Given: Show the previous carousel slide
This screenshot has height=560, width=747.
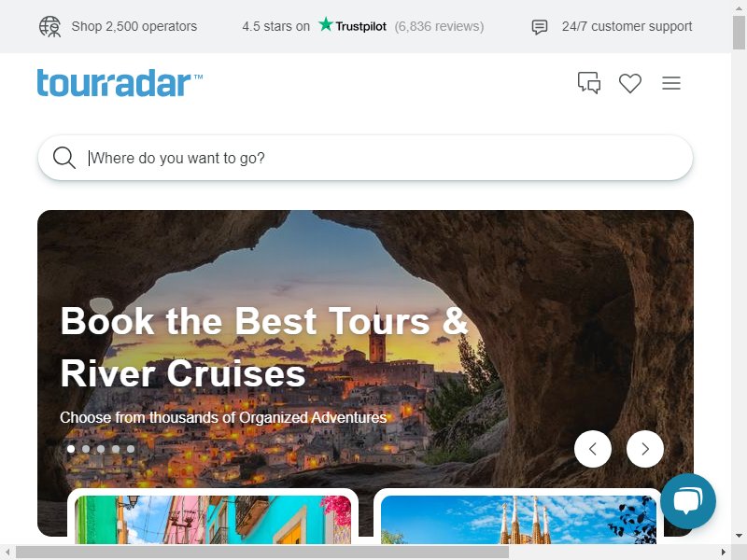Looking at the screenshot, I should point(593,449).
